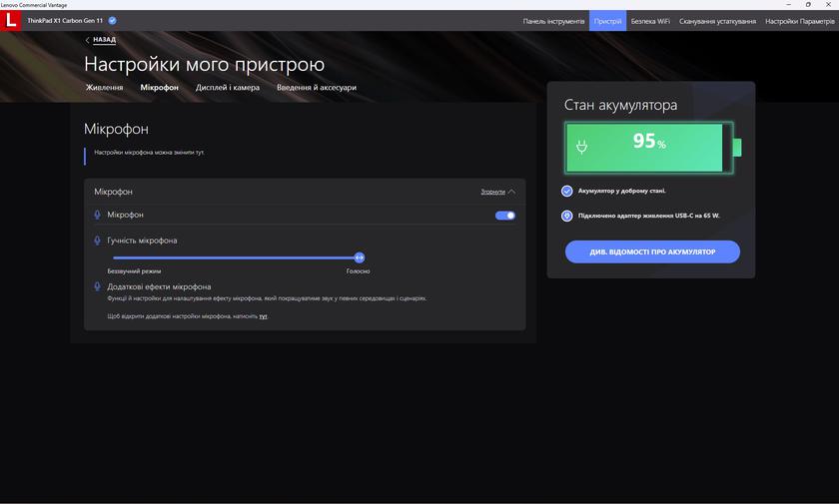Select the Введення й аксесуари tab
The height and width of the screenshot is (504, 839).
pos(316,88)
